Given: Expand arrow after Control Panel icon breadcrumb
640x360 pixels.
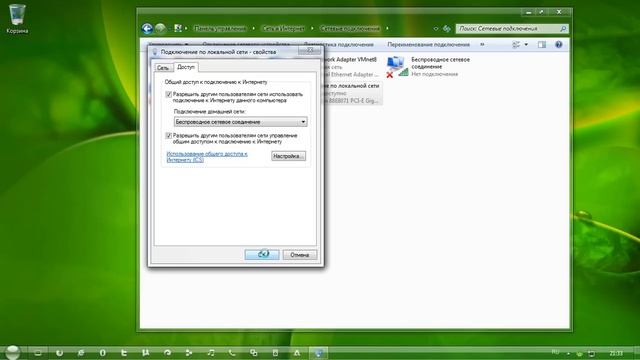Looking at the screenshot, I should point(186,28).
